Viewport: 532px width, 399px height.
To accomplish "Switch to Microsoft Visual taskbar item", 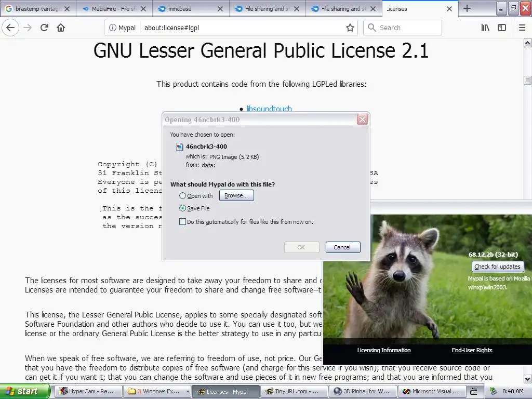I will [431, 391].
